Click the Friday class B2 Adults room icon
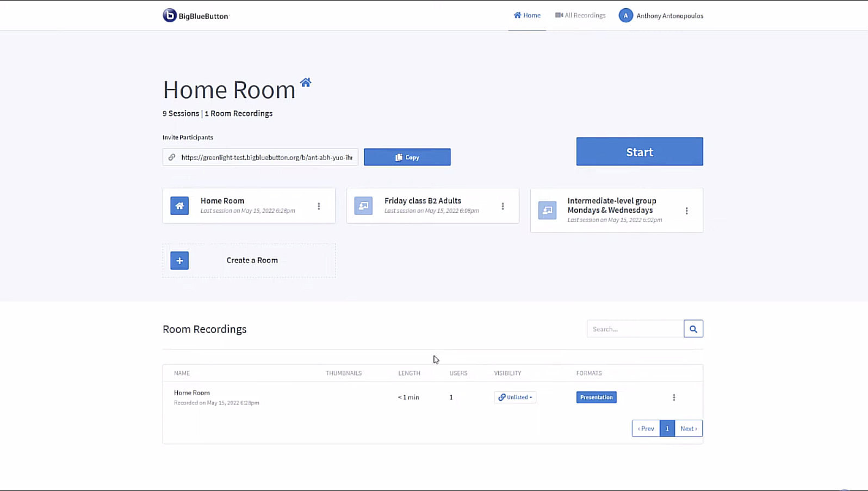 363,206
